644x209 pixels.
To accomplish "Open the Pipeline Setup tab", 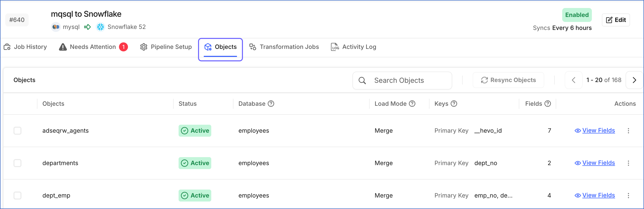I will point(166,47).
